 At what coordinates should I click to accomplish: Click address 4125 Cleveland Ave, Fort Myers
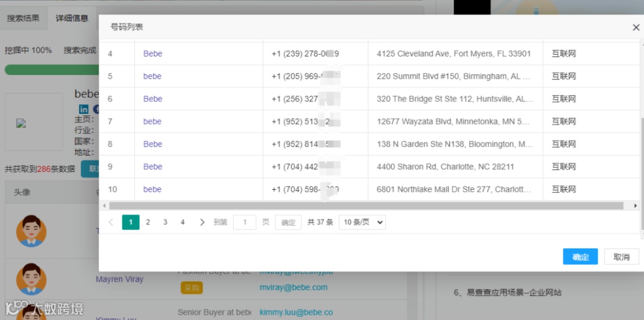[453, 54]
